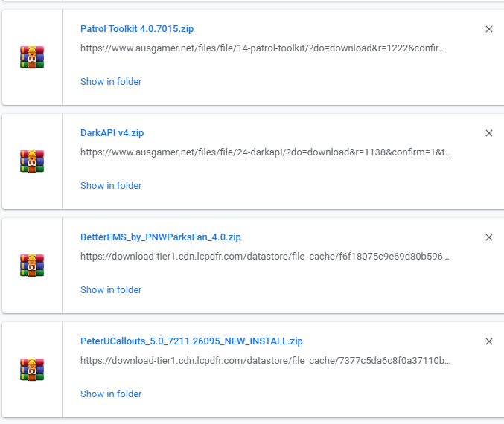Click ausgamer source URL for DarkAPI
504x424 pixels.
tap(265, 152)
